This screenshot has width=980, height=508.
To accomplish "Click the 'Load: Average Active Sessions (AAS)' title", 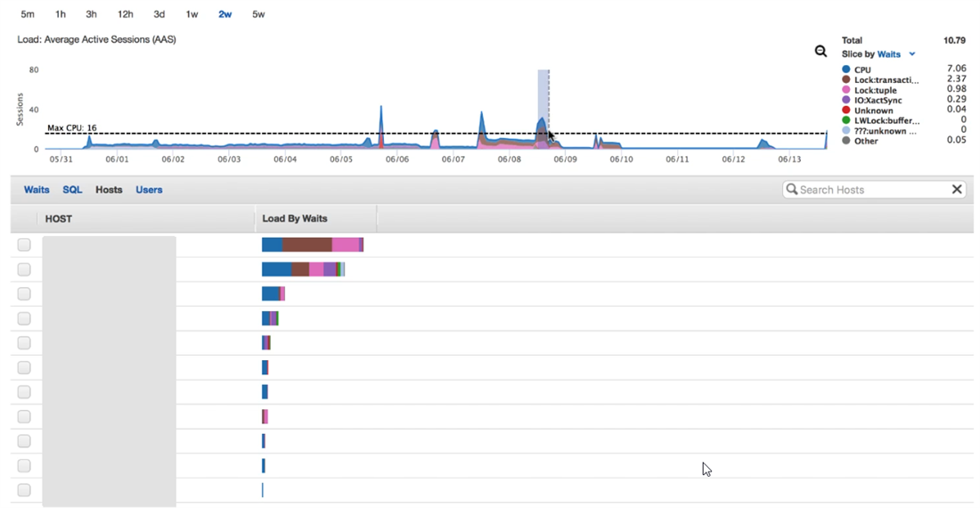I will [x=96, y=39].
